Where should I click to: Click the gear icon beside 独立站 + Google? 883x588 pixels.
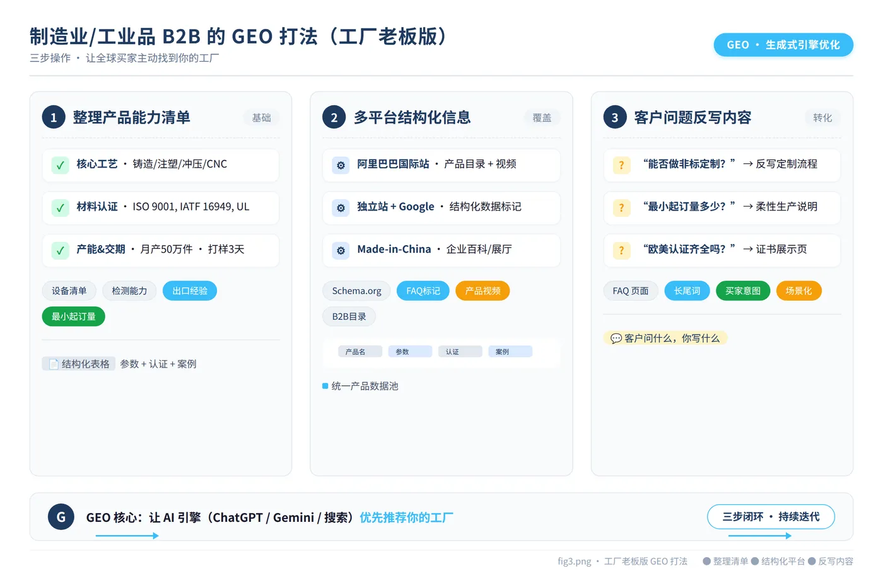[x=341, y=208]
